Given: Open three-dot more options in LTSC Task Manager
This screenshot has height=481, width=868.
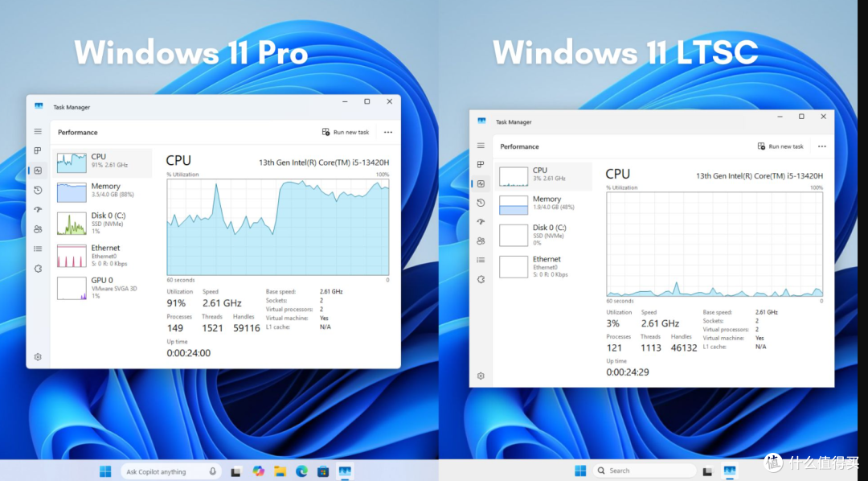Looking at the screenshot, I should [822, 146].
